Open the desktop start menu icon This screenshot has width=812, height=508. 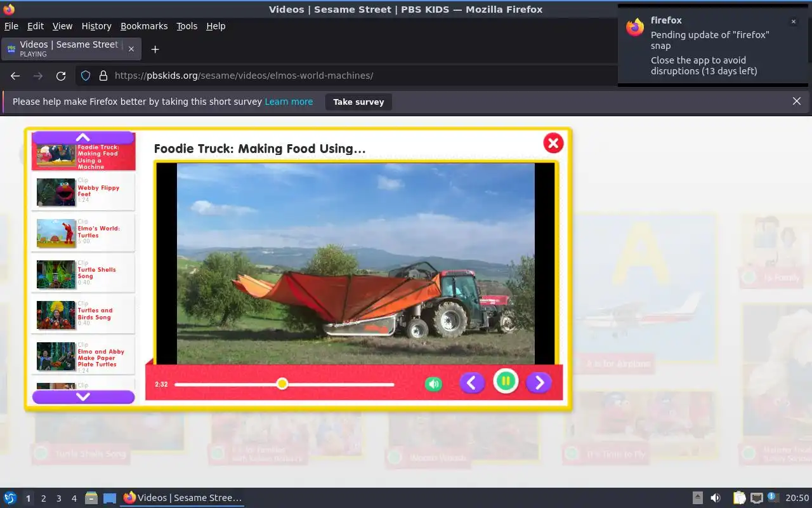10,498
